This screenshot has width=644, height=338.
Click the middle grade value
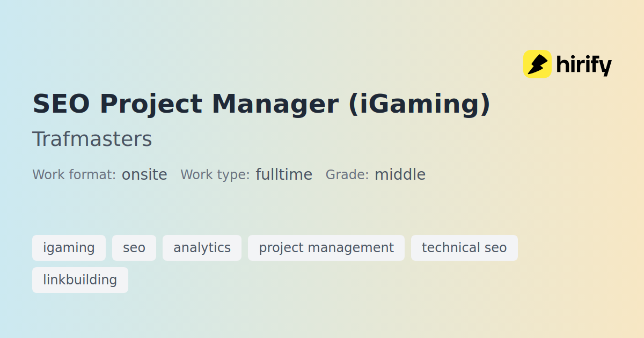(x=400, y=175)
